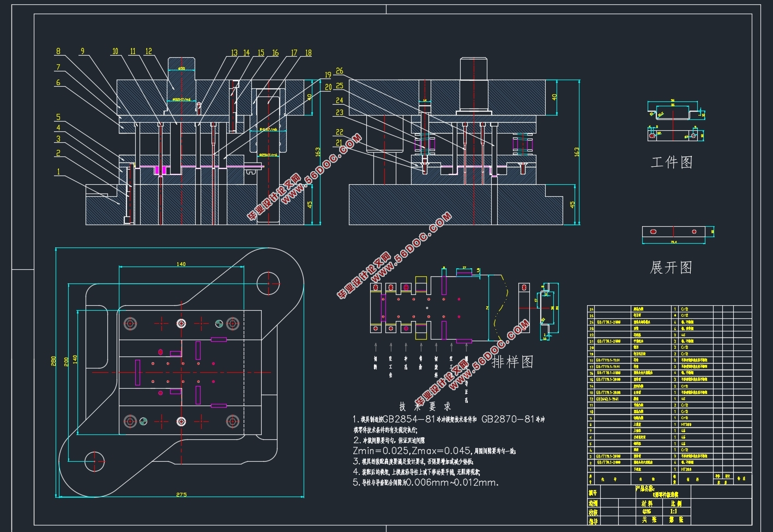Click the 比例 cell in title block
Image resolution: width=773 pixels, height=532 pixels.
tap(675, 504)
